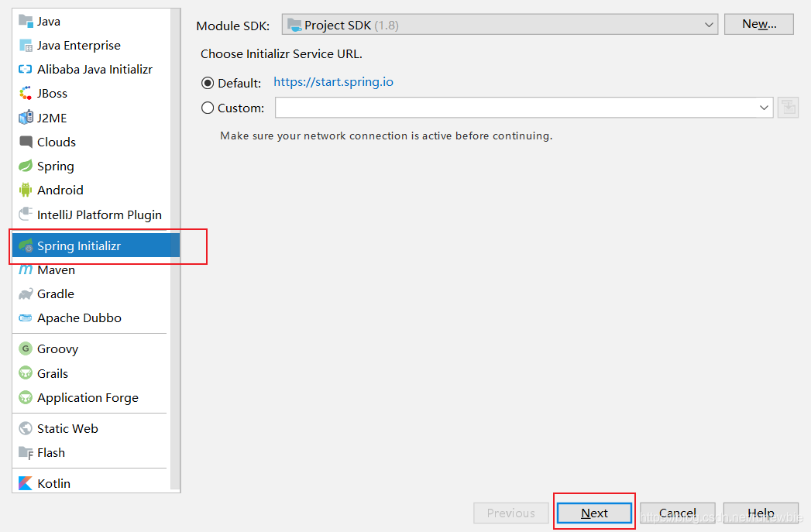Choose Alibaba Java Initializr entry
The height and width of the screenshot is (532, 811).
coord(91,69)
